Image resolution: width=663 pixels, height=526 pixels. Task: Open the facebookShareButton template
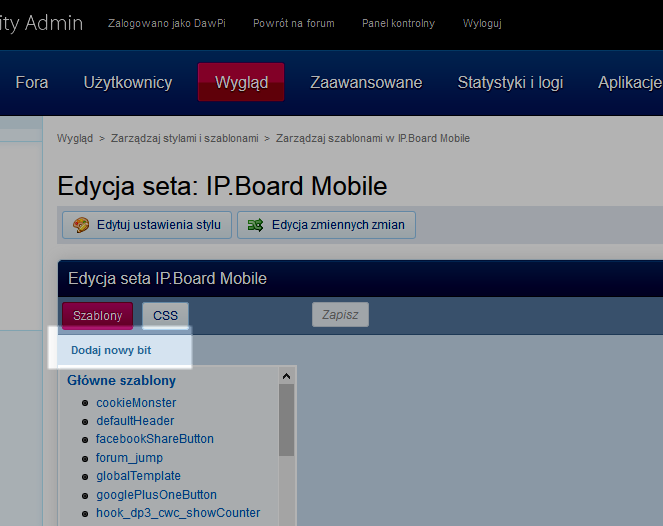click(x=155, y=439)
